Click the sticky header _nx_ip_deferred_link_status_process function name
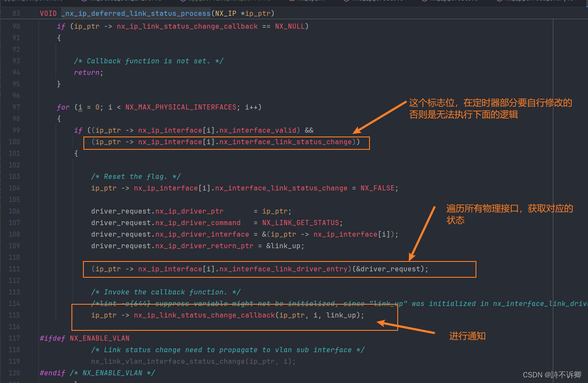The image size is (588, 383). click(136, 13)
